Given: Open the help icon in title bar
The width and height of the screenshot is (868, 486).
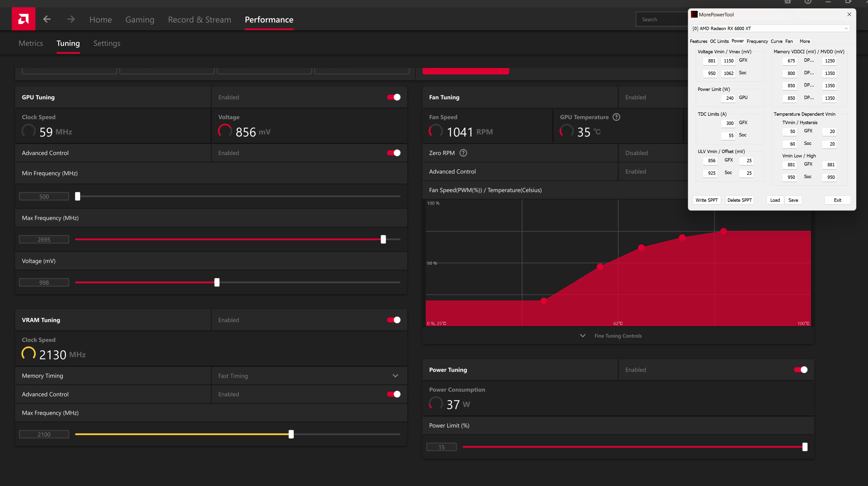Looking at the screenshot, I should coord(808,2).
